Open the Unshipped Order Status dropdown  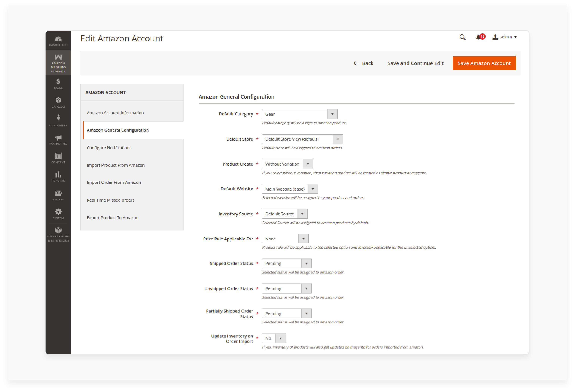[286, 289]
